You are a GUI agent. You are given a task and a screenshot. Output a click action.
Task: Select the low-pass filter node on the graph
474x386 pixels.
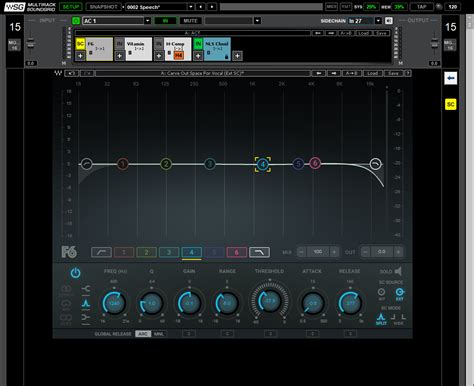coord(376,164)
